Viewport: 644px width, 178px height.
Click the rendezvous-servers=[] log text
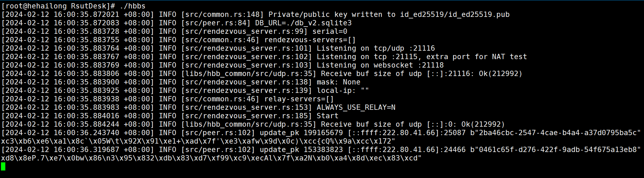(310, 40)
